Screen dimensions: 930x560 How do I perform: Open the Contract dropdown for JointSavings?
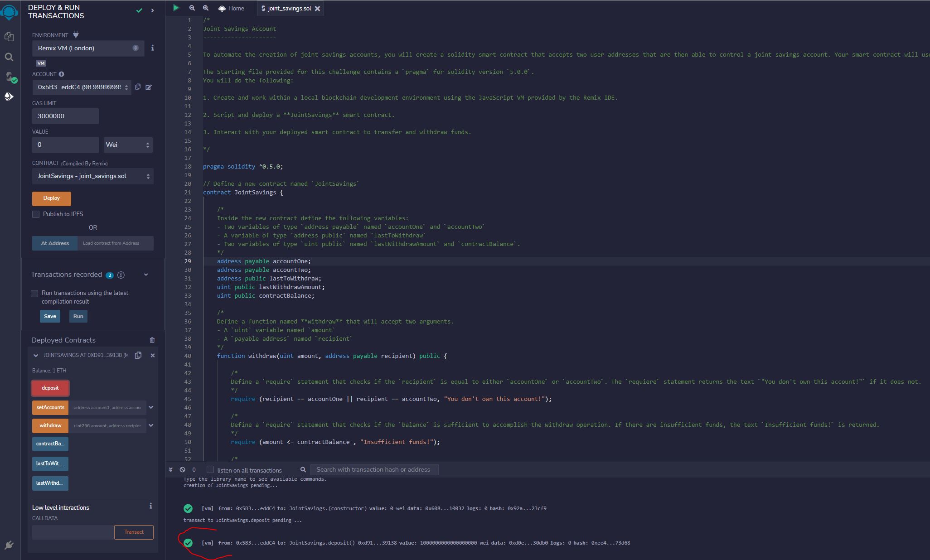92,176
